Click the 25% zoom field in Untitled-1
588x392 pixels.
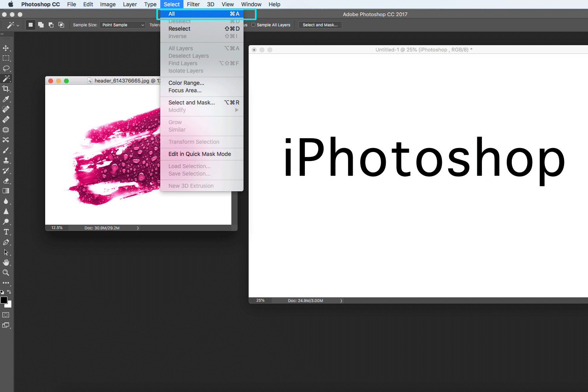pos(260,300)
